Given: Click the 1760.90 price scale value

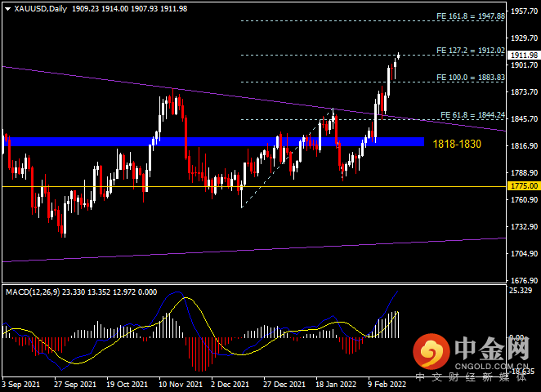Looking at the screenshot, I should point(524,199).
